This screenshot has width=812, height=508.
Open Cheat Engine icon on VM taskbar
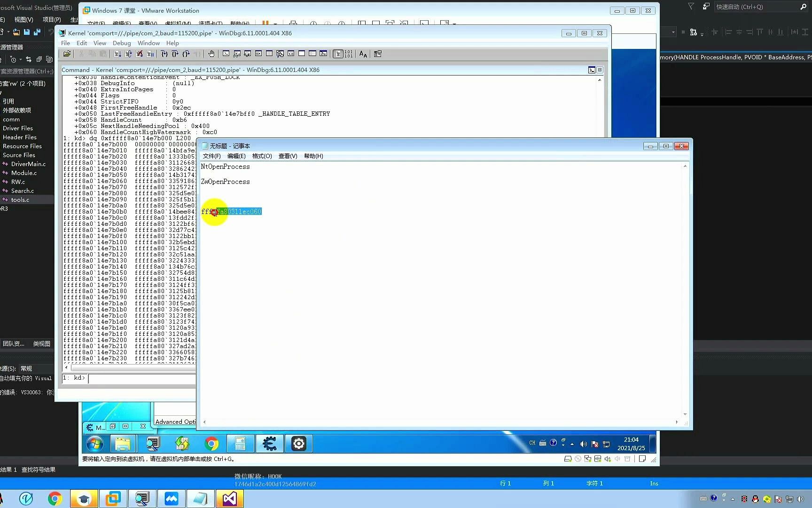[x=269, y=444]
